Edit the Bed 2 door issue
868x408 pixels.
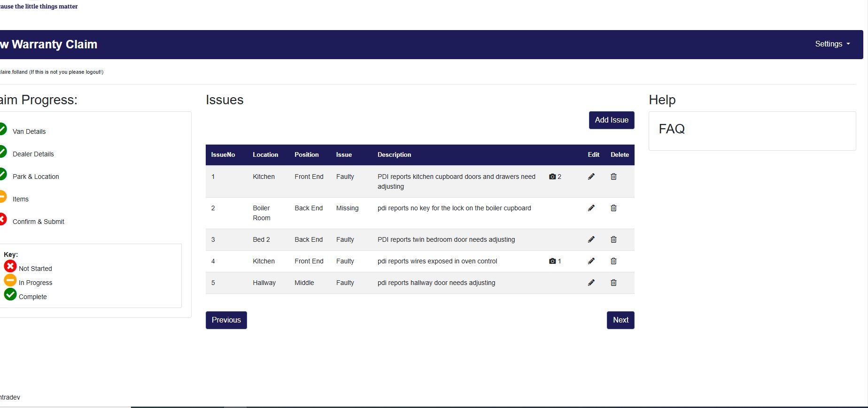[591, 239]
